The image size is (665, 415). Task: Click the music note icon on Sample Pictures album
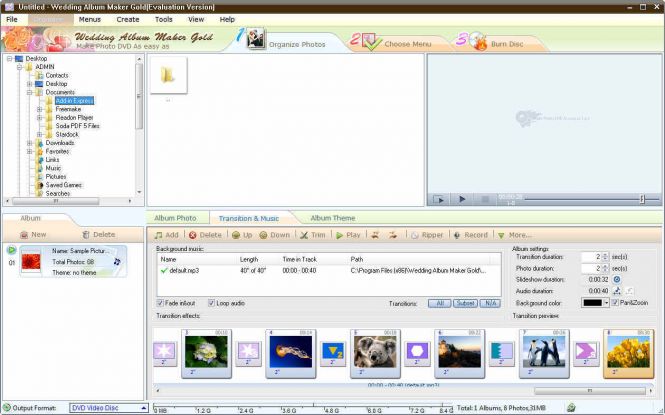(117, 262)
